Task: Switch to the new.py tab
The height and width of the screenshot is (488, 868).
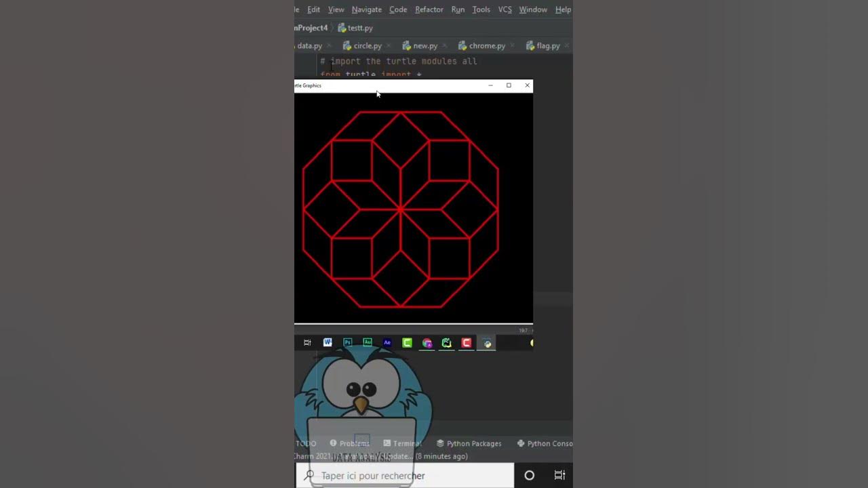Action: tap(425, 46)
